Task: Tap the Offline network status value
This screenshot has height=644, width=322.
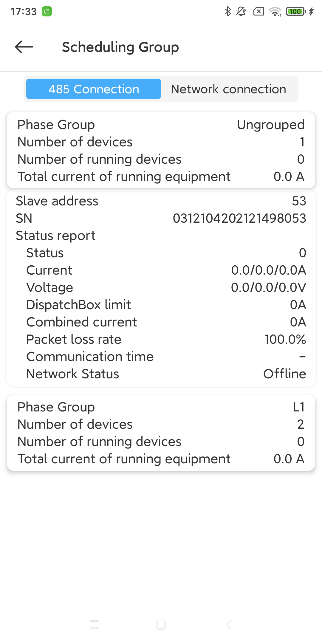Action: pyautogui.click(x=284, y=374)
